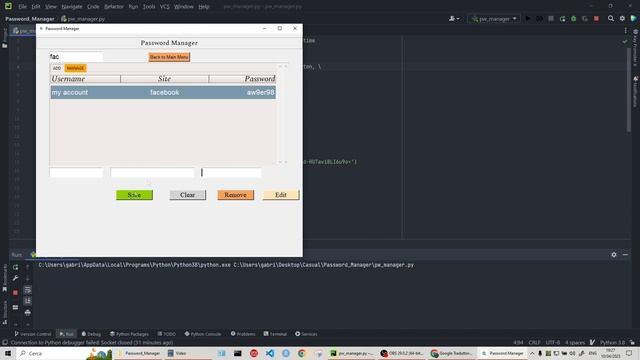Click the Rerun icon in Run panel
This screenshot has height=360, width=640.
16,267
